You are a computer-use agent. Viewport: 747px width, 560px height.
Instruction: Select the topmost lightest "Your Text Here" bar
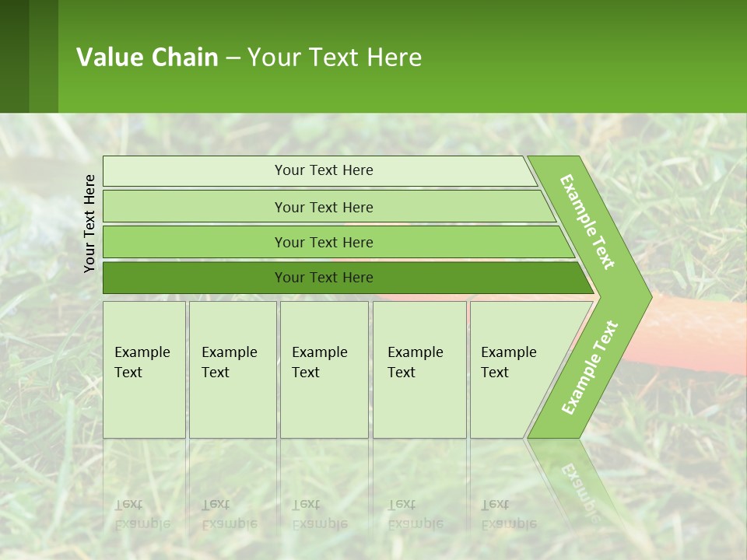pyautogui.click(x=323, y=170)
